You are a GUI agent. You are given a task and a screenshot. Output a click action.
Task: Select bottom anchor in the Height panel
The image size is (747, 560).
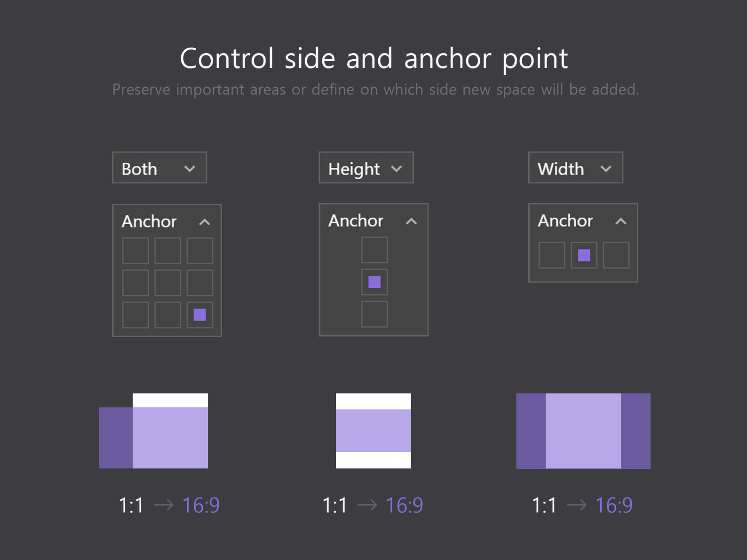(374, 314)
